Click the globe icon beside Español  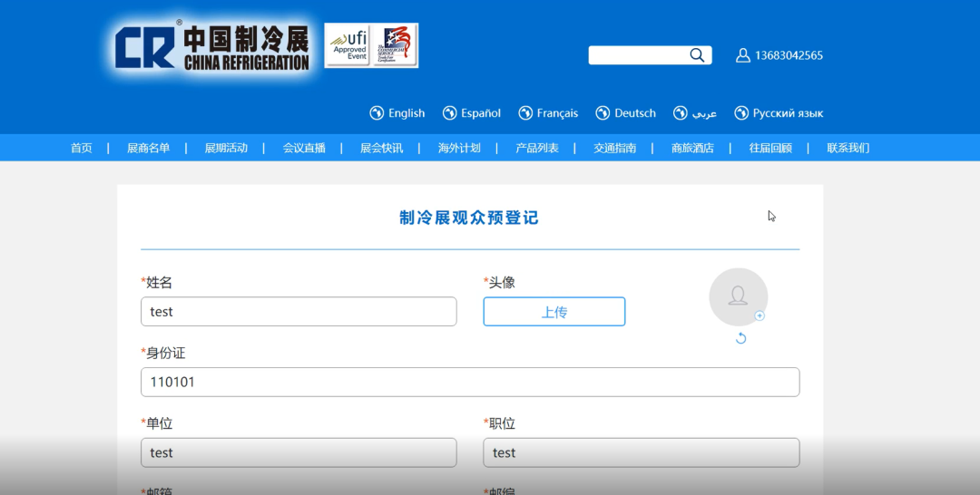449,113
